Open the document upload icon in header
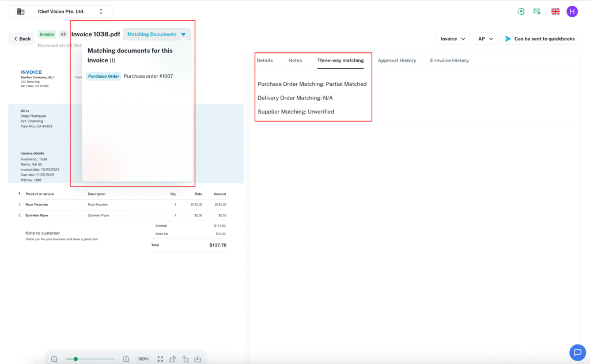The image size is (590, 364). coord(521,11)
